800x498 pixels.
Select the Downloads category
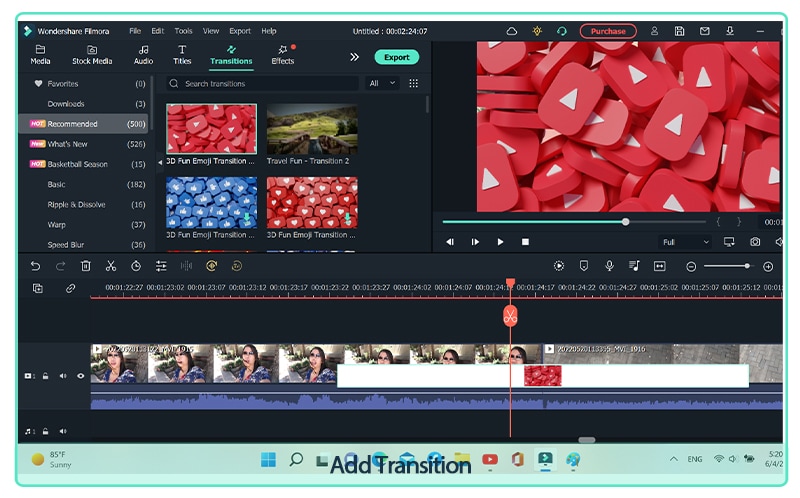[x=83, y=104]
